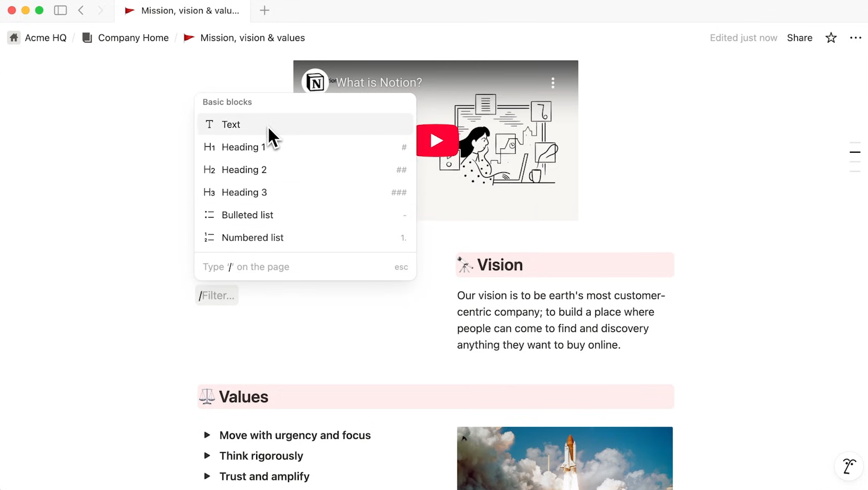Click the Filter input field
The height and width of the screenshot is (490, 868).
click(217, 295)
